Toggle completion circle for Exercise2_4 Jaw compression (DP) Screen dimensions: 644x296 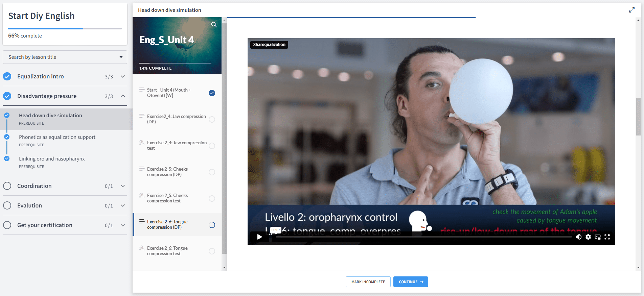pyautogui.click(x=212, y=119)
